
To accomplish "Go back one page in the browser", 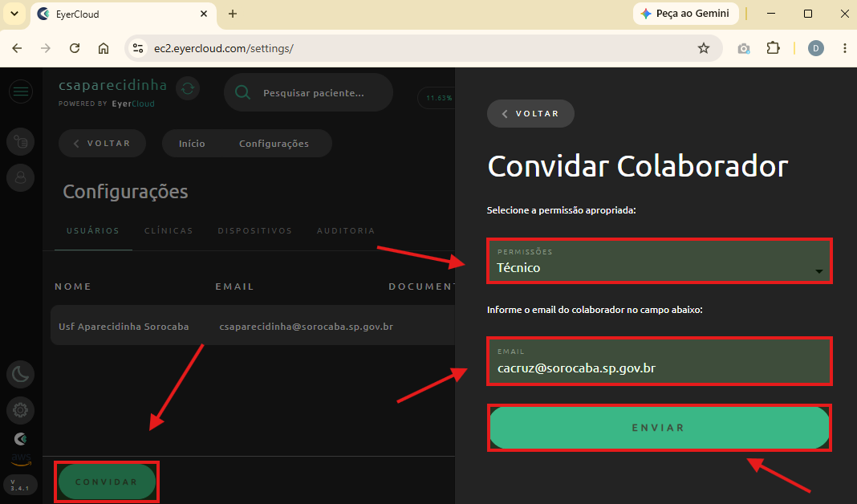I will click(17, 48).
